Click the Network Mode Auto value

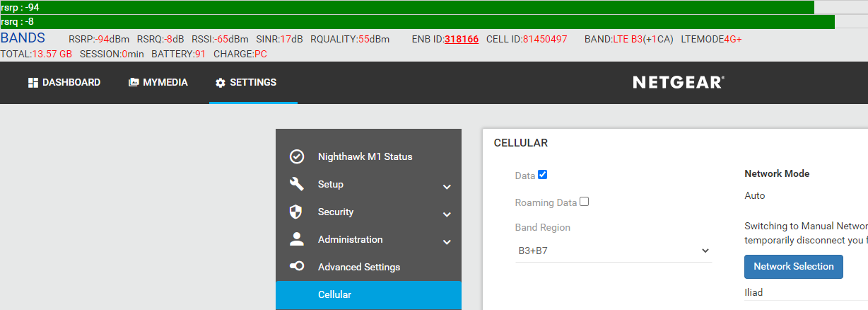(x=755, y=195)
